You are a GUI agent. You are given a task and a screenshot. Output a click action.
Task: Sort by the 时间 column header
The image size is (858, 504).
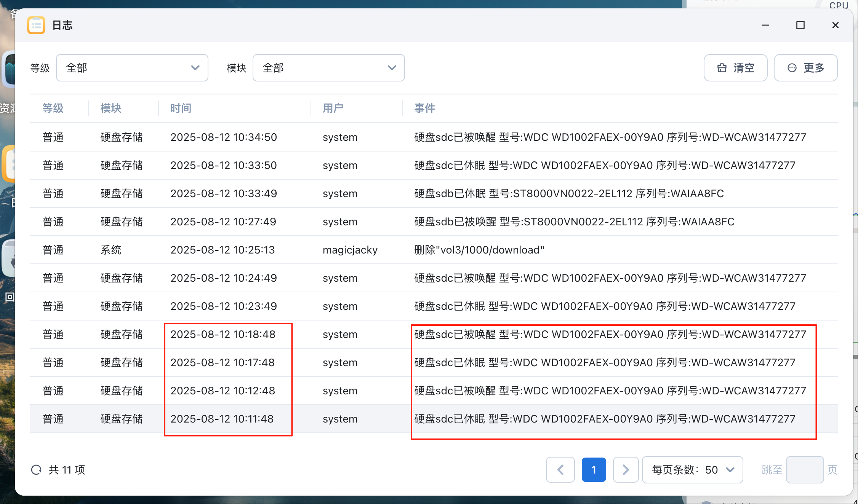click(181, 108)
